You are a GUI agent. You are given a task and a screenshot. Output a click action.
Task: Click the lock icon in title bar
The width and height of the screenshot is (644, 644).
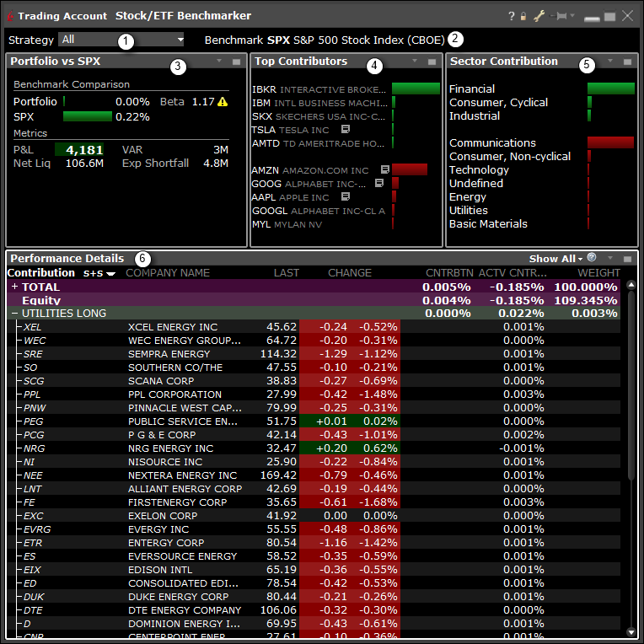(523, 16)
